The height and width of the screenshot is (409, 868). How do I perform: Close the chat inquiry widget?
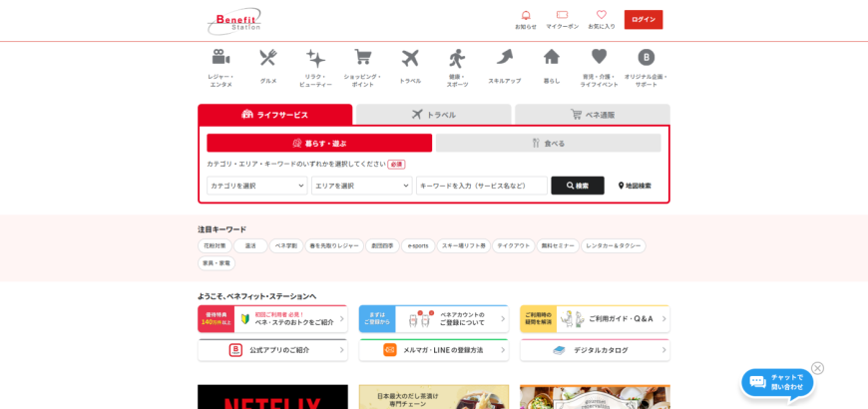click(x=818, y=368)
